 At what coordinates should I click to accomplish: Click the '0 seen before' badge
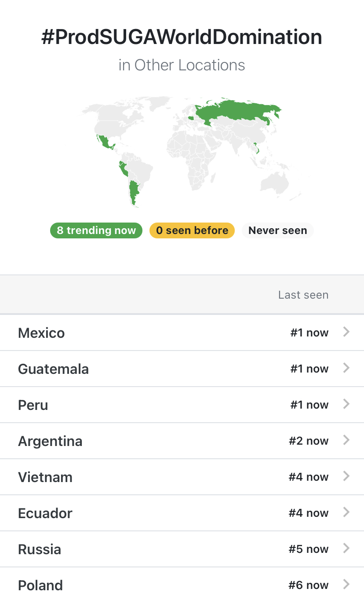pos(192,230)
